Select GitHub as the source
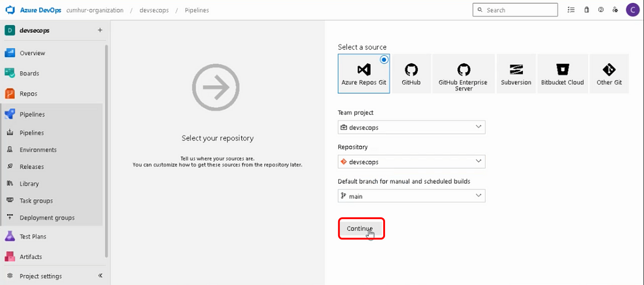644x285 pixels. tap(411, 74)
